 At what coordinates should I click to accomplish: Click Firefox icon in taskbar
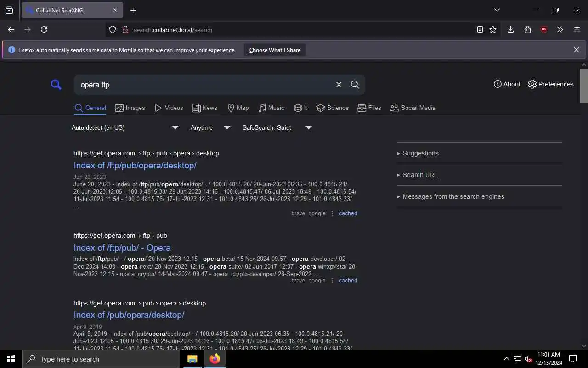coord(215,359)
